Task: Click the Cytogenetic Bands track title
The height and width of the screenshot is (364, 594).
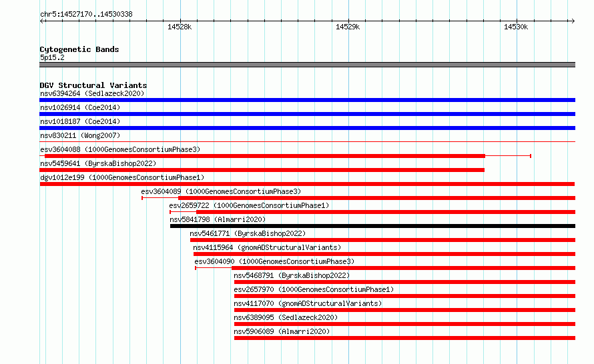Action: 79,49
